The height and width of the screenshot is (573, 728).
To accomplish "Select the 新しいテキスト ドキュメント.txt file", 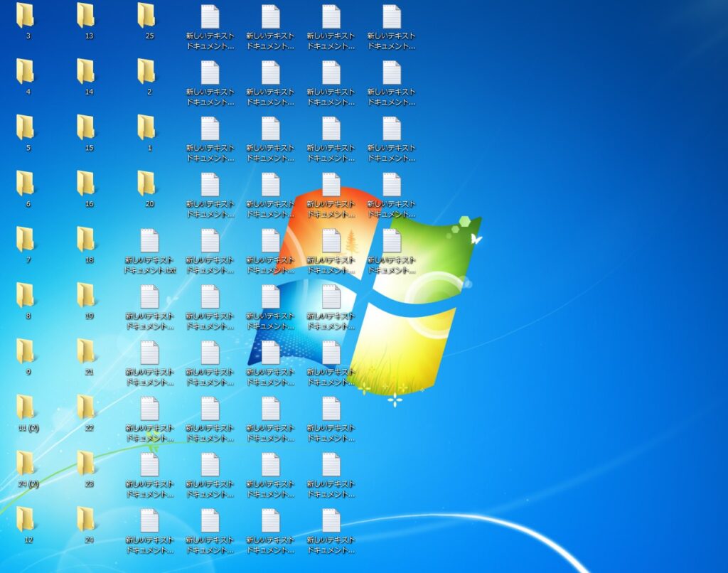I will pos(149,242).
